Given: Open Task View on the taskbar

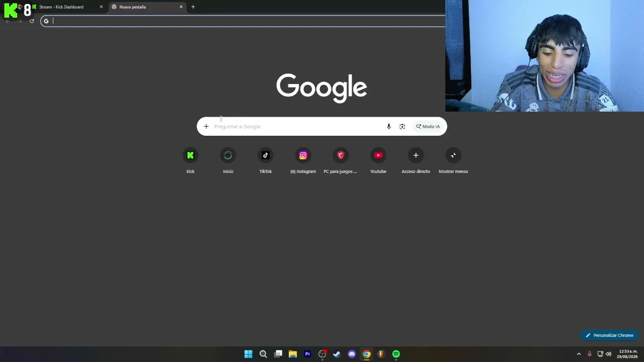Looking at the screenshot, I should coord(278,354).
